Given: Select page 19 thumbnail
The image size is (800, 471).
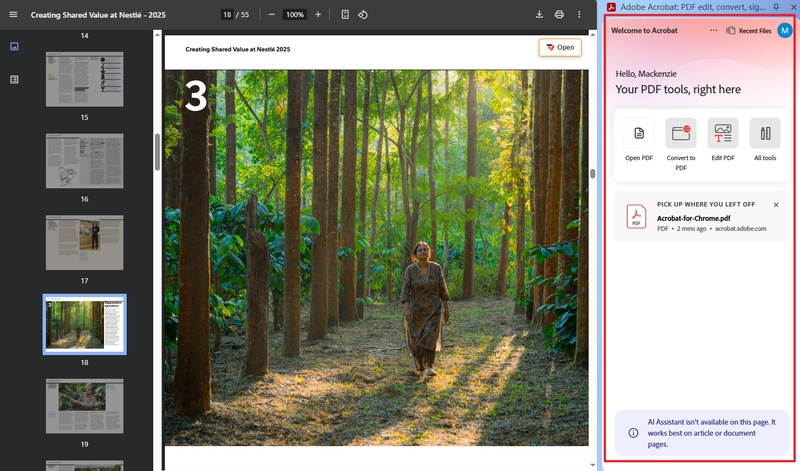Looking at the screenshot, I should point(85,406).
